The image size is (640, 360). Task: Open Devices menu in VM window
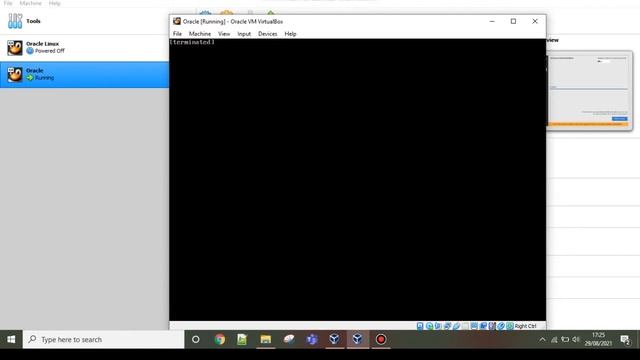point(267,34)
